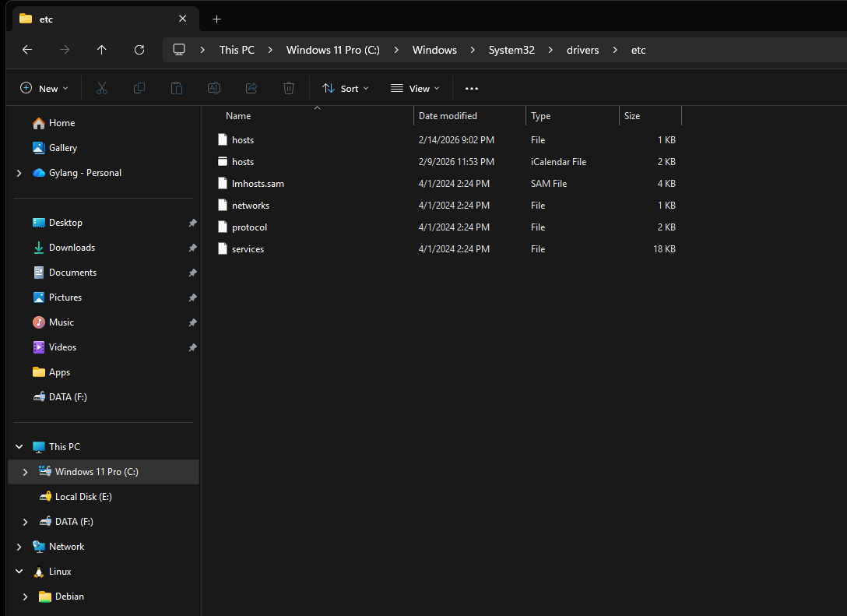
Task: Select the lmhosts.sam file
Action: 258,184
